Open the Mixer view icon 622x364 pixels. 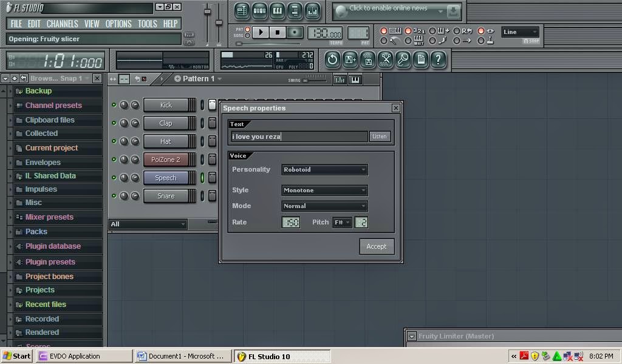point(313,11)
